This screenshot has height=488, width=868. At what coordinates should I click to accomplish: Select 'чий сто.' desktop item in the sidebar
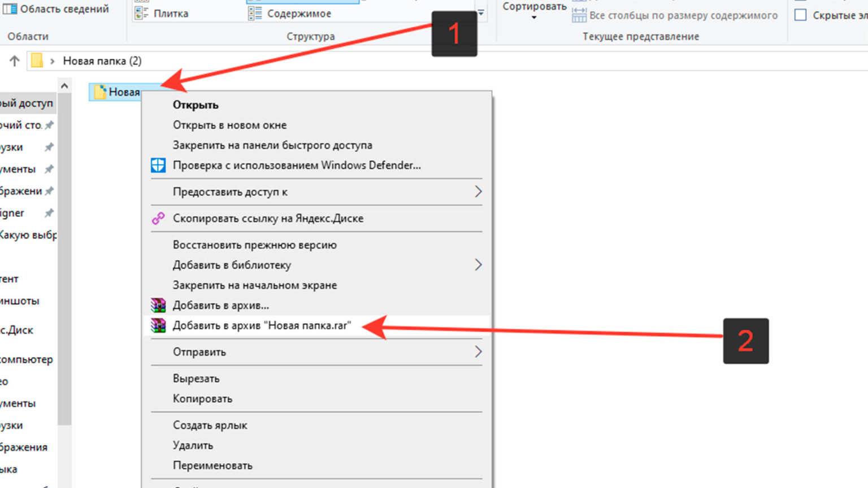point(21,125)
